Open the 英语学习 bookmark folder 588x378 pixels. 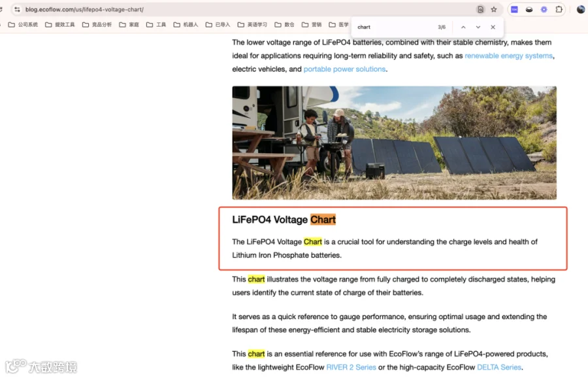252,24
